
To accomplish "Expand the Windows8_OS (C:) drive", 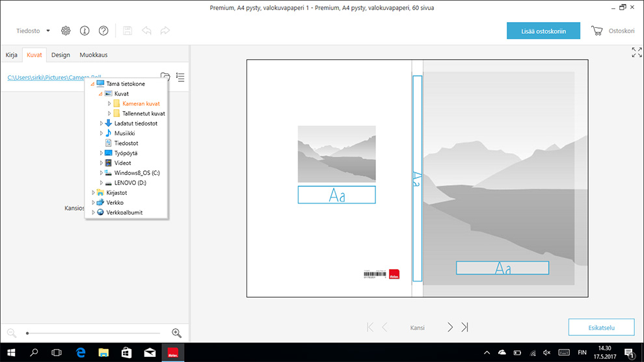I will (x=101, y=173).
